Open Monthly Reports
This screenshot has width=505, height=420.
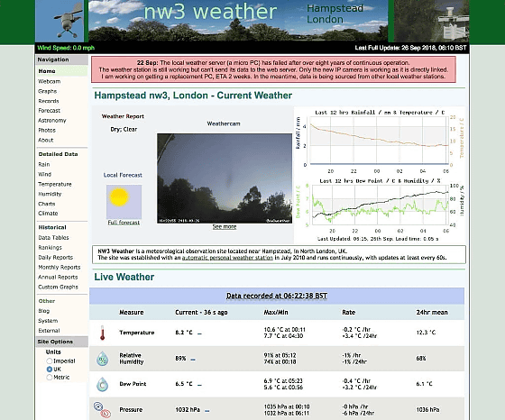click(x=60, y=267)
